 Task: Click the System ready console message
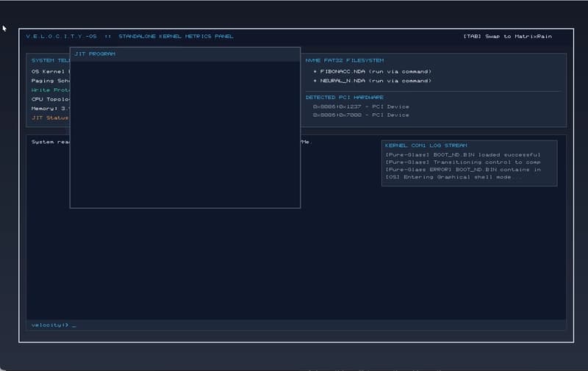[x=51, y=142]
